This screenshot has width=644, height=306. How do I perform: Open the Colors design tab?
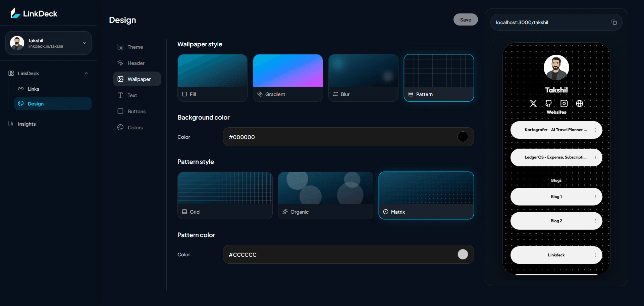(x=137, y=127)
